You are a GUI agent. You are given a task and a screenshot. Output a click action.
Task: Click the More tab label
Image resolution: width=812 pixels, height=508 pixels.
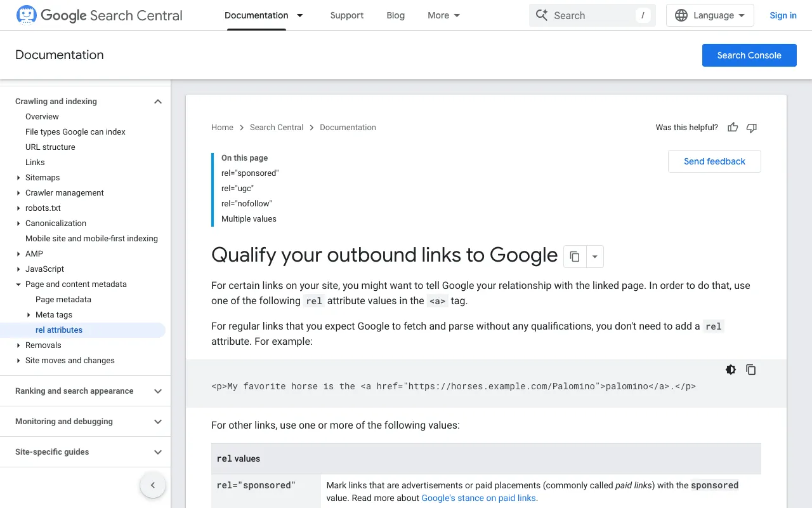(x=438, y=15)
